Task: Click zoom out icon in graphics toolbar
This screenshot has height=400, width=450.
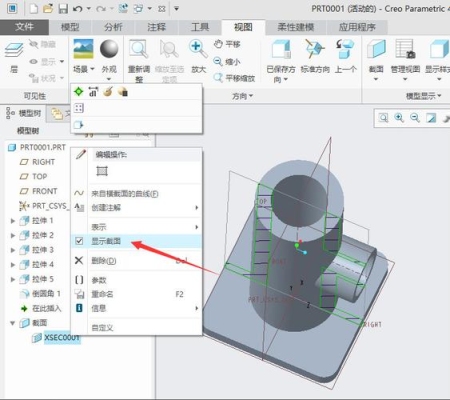Action: click(415, 118)
